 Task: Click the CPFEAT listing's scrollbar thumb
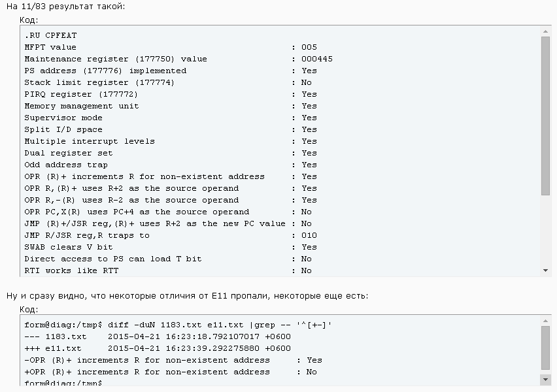[x=547, y=115]
